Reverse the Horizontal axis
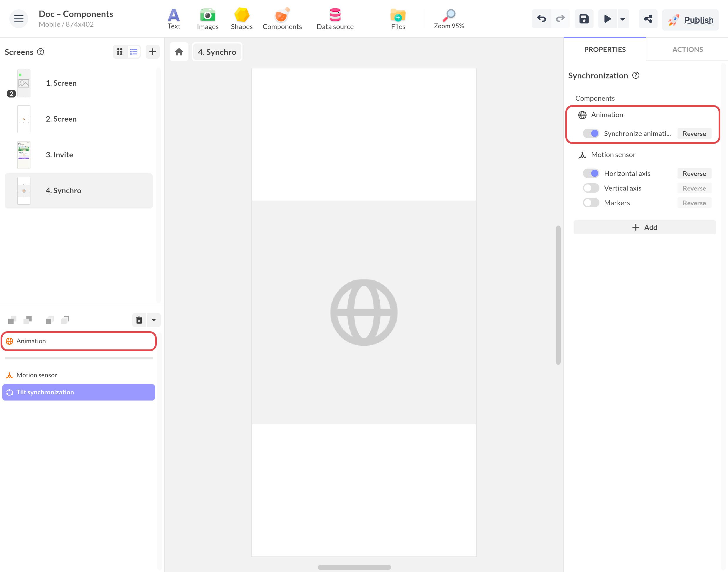 [x=694, y=174]
